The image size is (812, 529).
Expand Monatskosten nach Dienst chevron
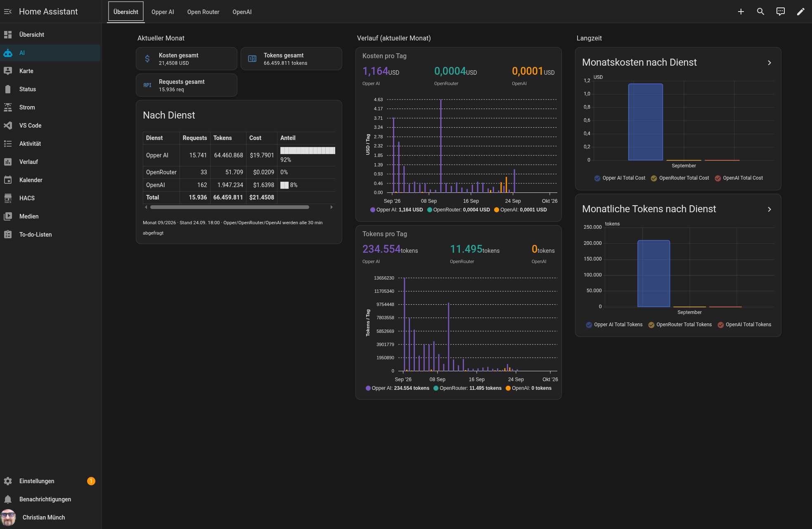769,63
